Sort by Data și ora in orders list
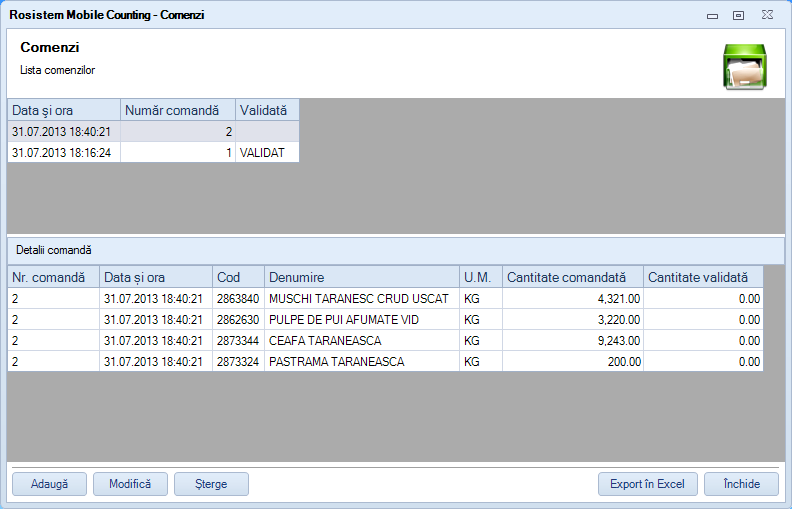 coord(64,110)
